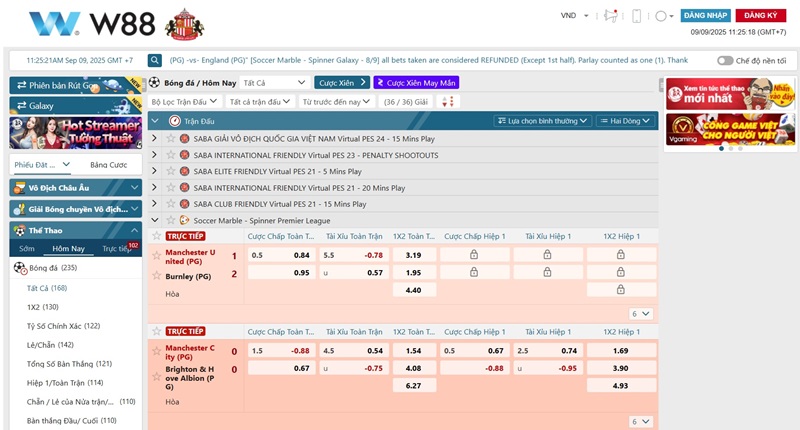Select Tất Cả (168) in soccer menu
This screenshot has width=800, height=430.
click(47, 288)
